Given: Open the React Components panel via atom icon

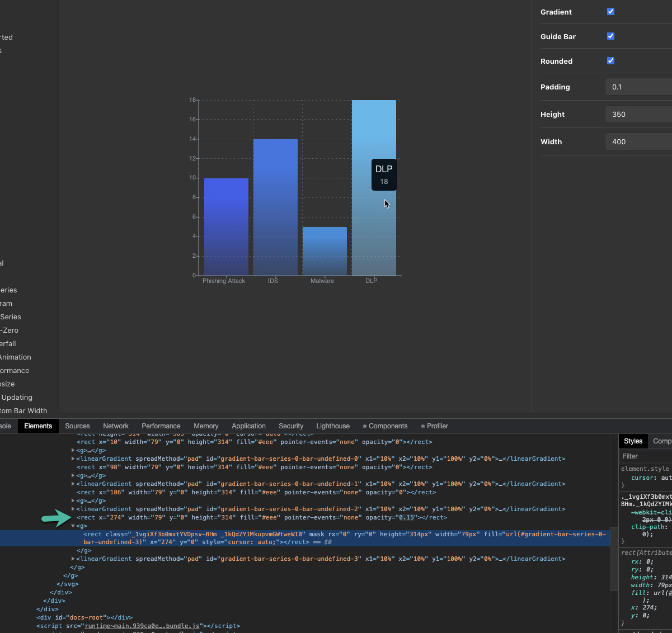Looking at the screenshot, I should (x=385, y=426).
